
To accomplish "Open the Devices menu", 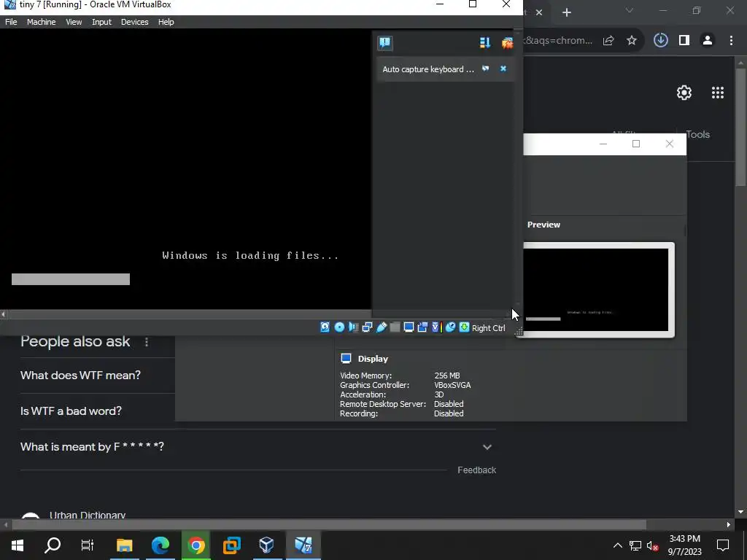I will click(134, 22).
